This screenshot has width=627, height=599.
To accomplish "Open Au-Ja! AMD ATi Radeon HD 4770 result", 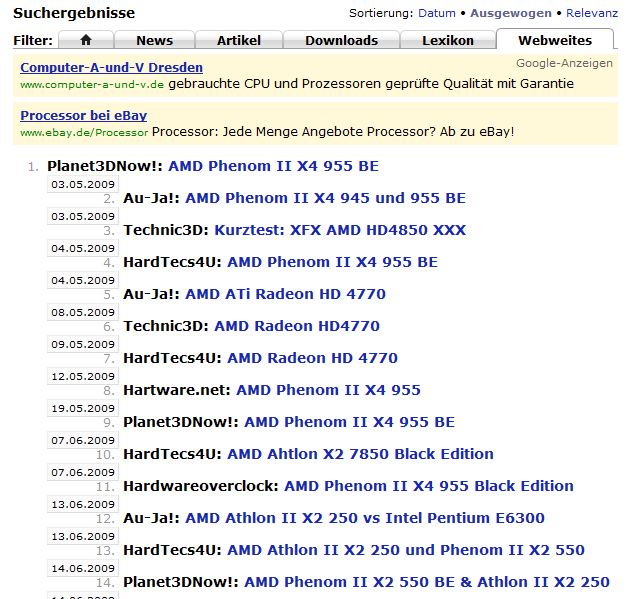I will 286,294.
